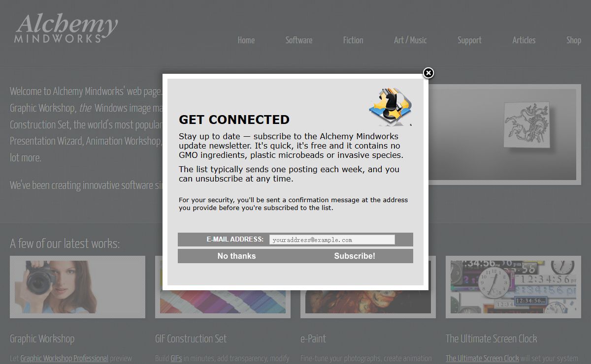Open Graphic Workshop photographer thumbnail
This screenshot has height=364, width=591.
pyautogui.click(x=77, y=287)
